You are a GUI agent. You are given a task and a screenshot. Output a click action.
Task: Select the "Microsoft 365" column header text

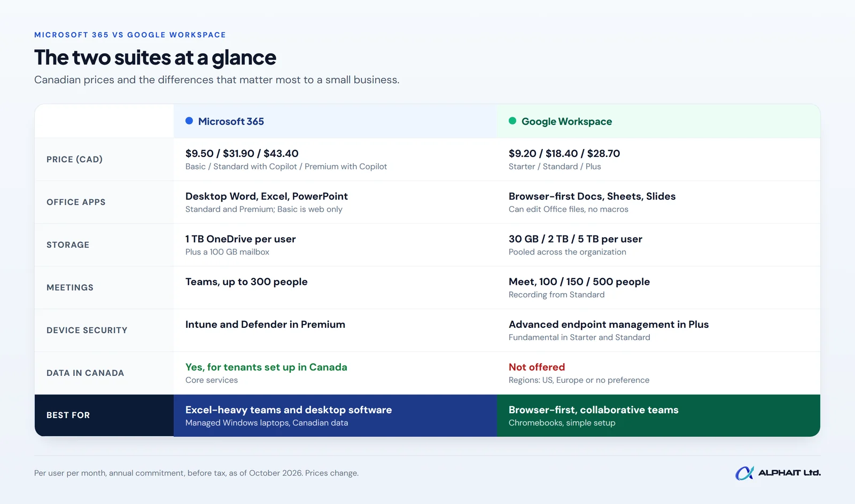[x=231, y=121]
